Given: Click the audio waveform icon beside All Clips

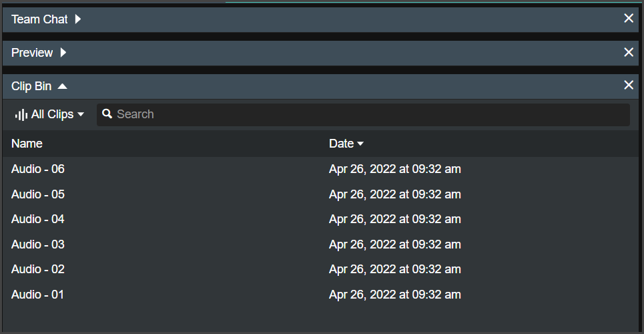Looking at the screenshot, I should [21, 114].
